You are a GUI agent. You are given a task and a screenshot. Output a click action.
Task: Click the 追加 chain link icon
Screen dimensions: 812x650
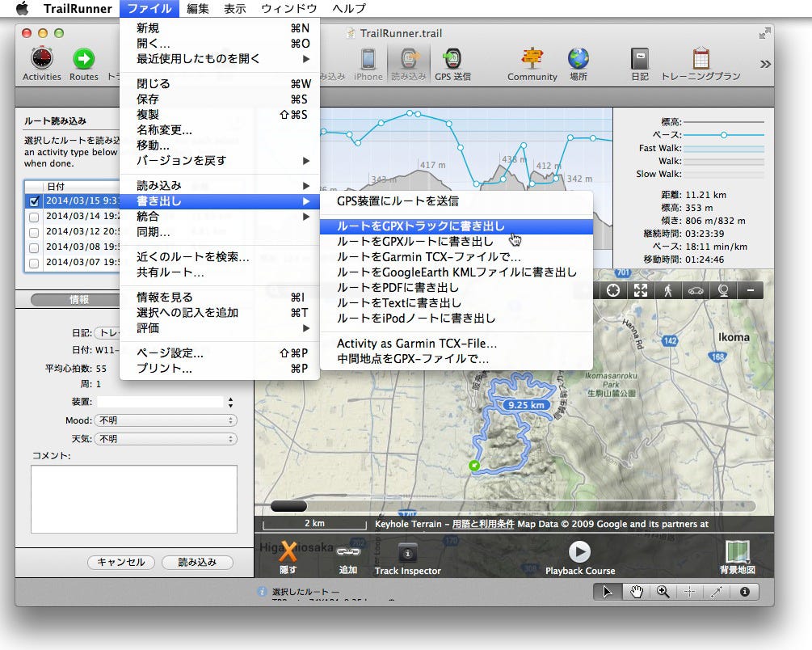click(348, 552)
